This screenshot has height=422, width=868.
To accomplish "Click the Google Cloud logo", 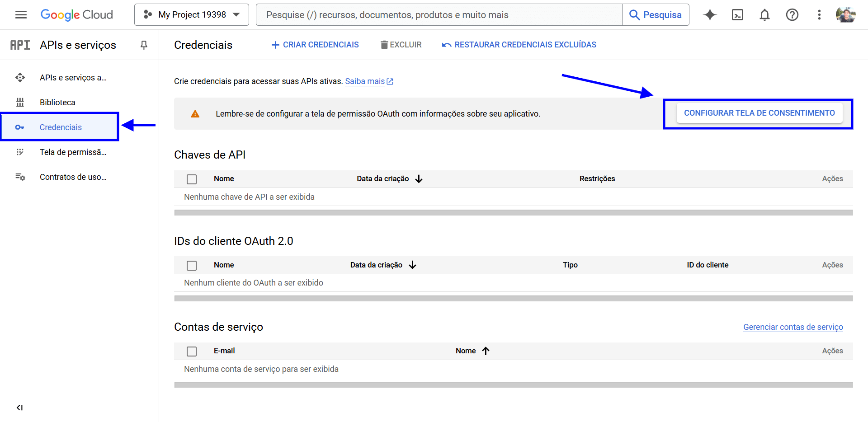I will (77, 15).
